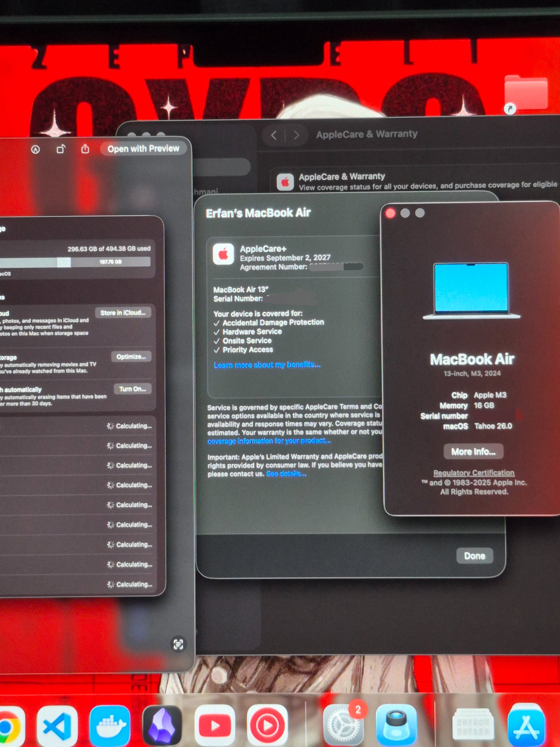Open Obsidian from the Dock

(x=163, y=726)
